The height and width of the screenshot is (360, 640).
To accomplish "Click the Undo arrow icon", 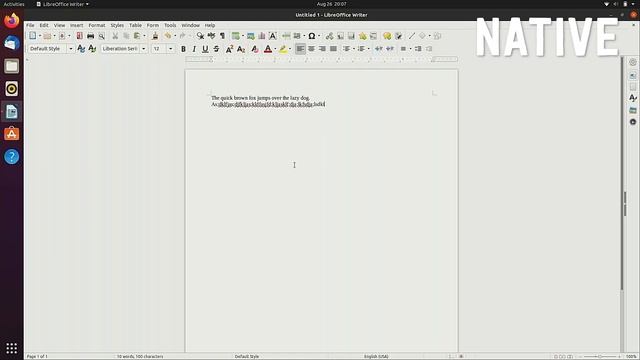I will [168, 36].
